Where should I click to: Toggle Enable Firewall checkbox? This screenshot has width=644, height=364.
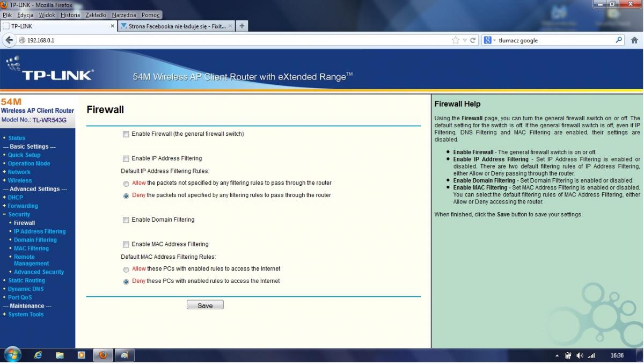tap(126, 134)
